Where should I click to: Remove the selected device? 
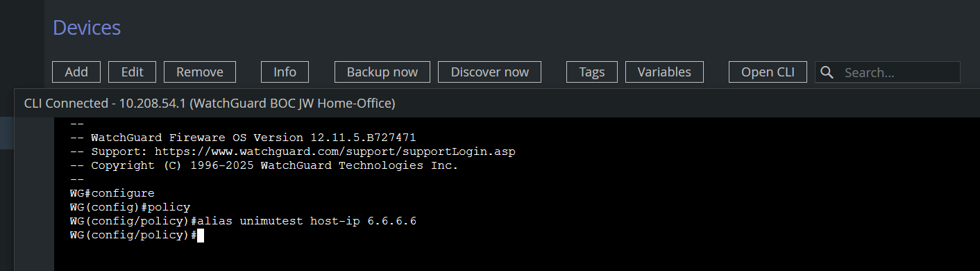[x=200, y=72]
